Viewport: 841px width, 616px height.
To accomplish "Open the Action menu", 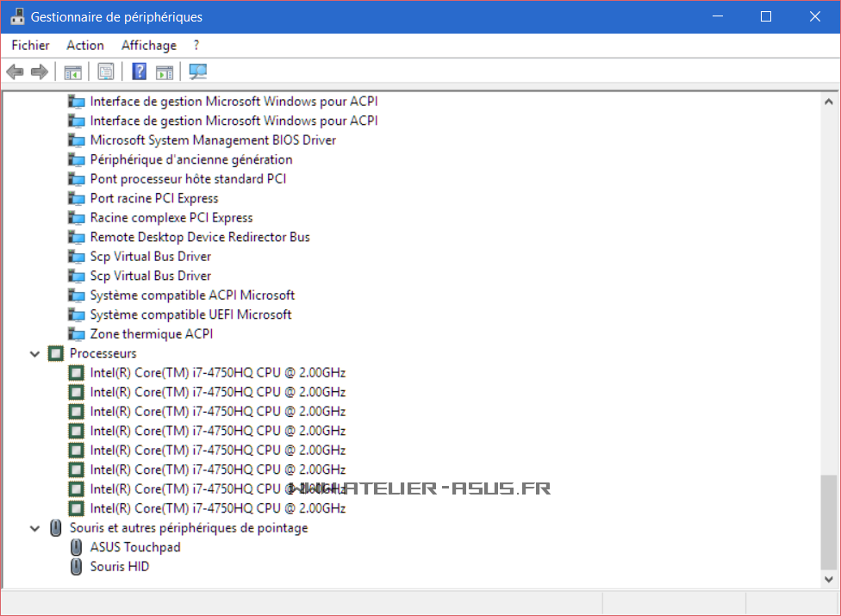I will pyautogui.click(x=85, y=45).
